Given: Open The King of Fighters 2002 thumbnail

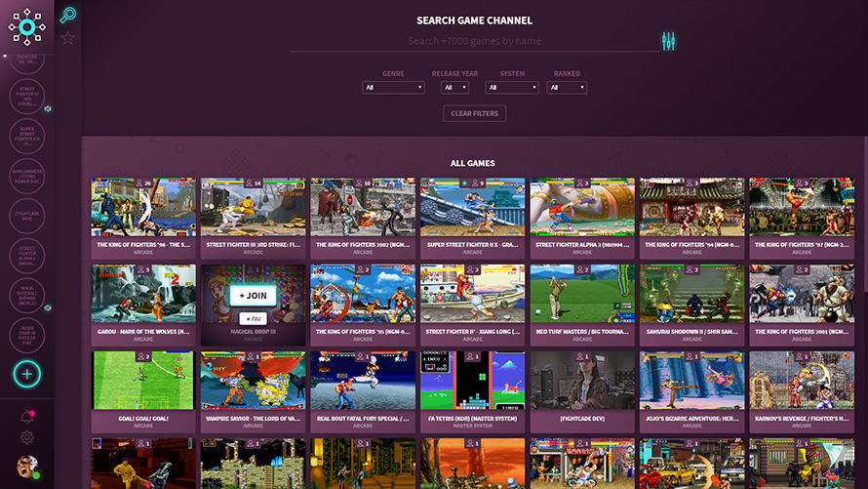Looking at the screenshot, I should pos(363,207).
